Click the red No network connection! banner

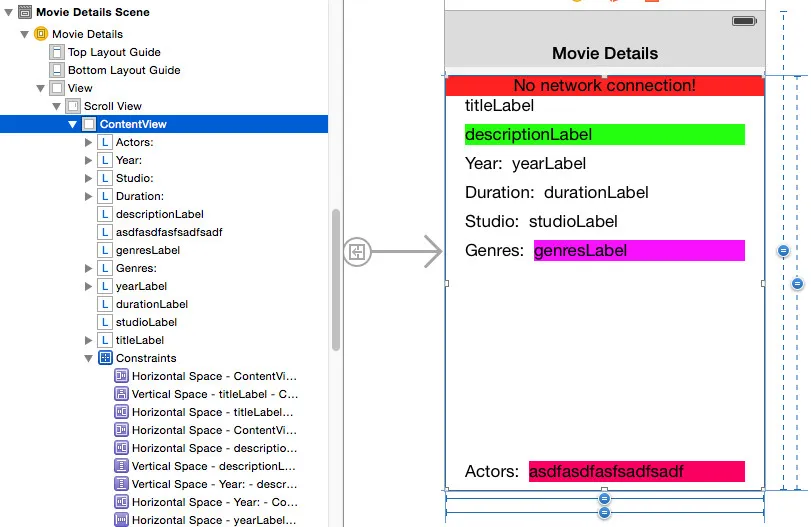coord(605,85)
